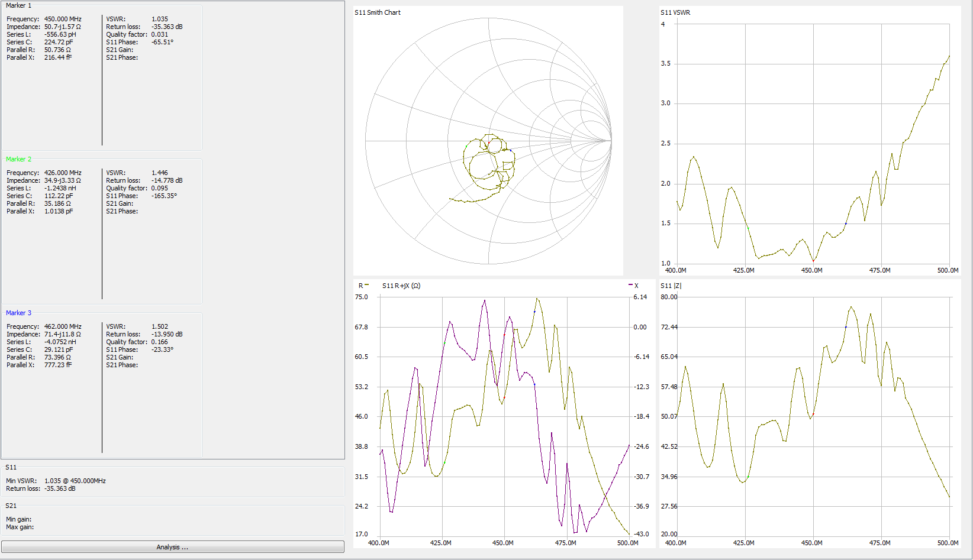973x560 pixels.
Task: Click Marker 3 impedance 71.4-j11.8 Ω
Action: coord(62,334)
